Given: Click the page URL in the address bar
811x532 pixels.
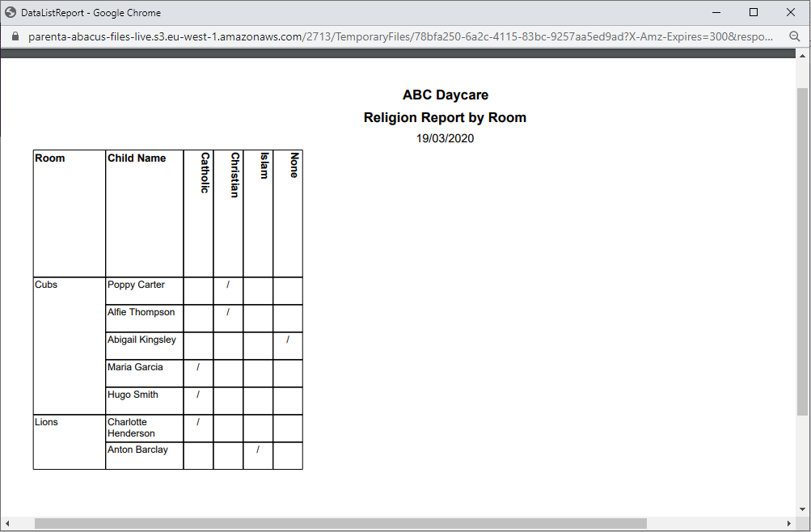Looking at the screenshot, I should 400,36.
